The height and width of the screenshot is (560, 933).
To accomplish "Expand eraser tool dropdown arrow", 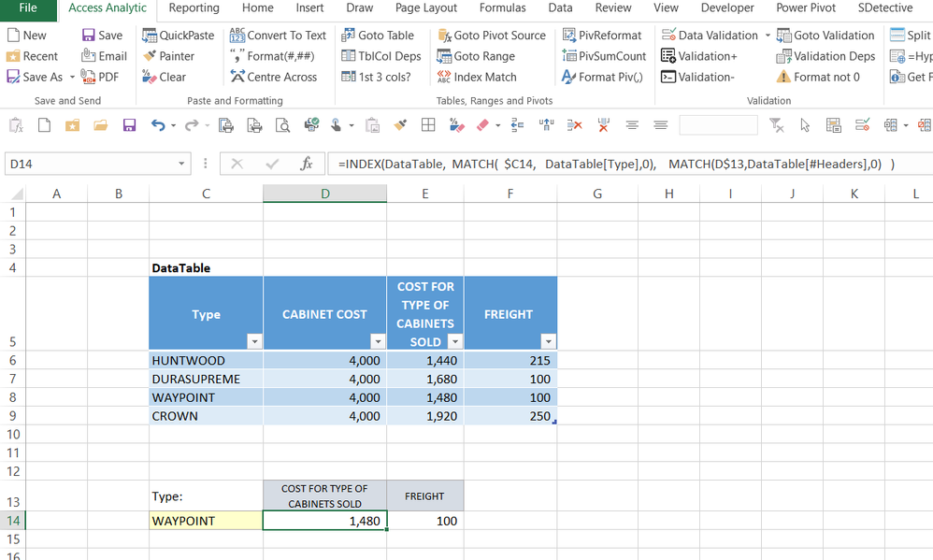I will click(498, 125).
